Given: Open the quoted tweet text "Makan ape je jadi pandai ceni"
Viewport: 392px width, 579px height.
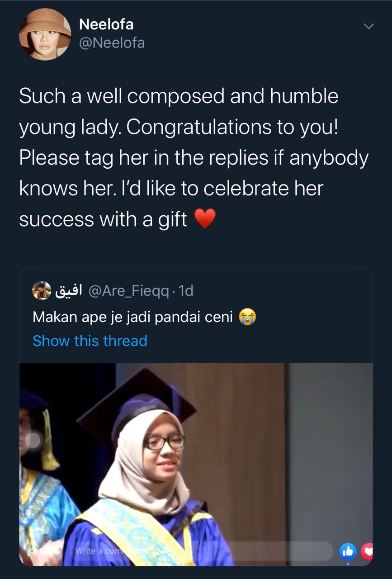Looking at the screenshot, I should coord(132,317).
